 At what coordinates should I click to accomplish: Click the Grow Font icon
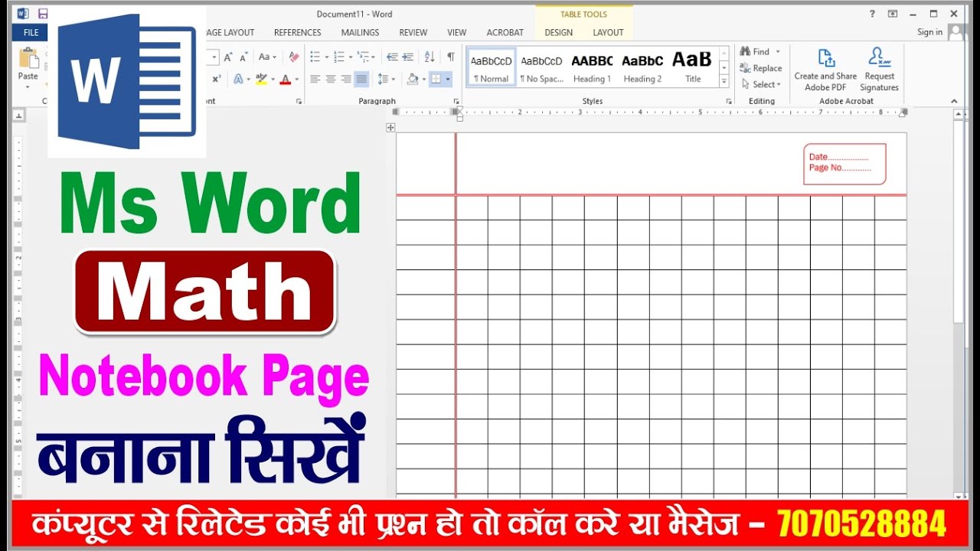230,57
